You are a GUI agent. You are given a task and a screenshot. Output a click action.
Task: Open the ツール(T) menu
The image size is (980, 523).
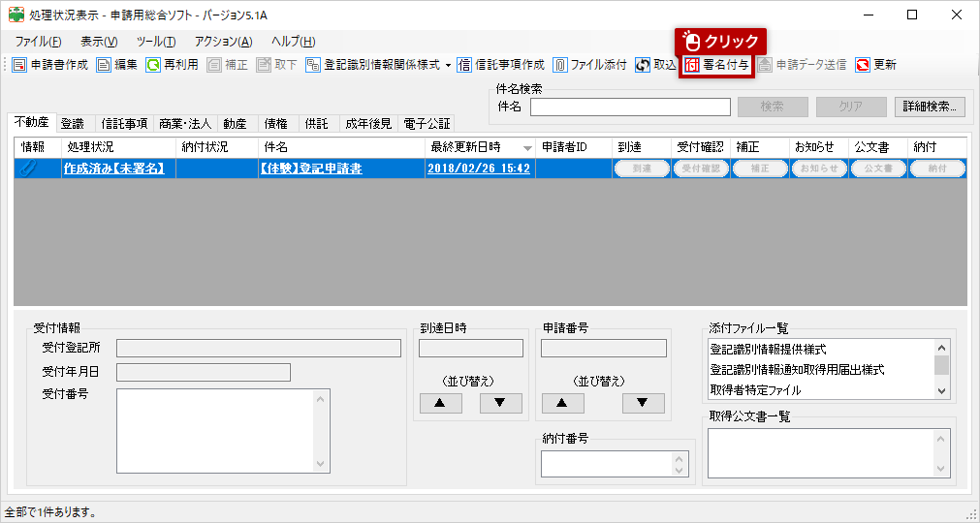[156, 42]
